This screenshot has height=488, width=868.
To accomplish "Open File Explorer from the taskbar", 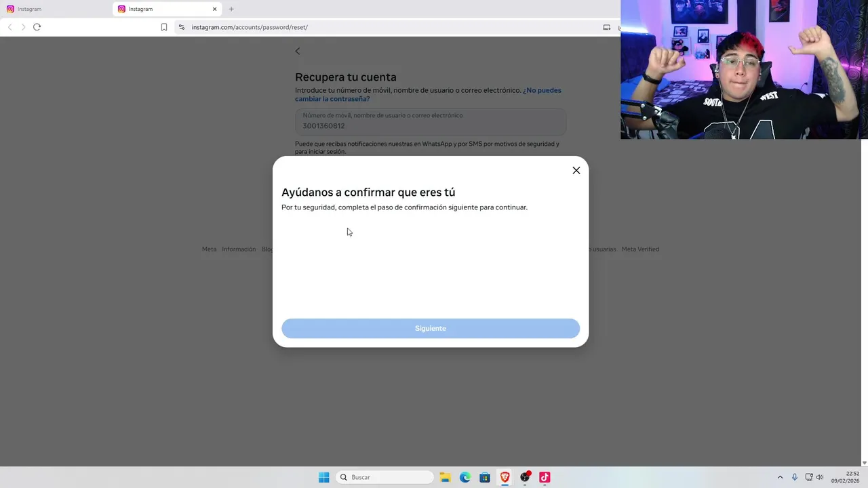I will point(445,477).
